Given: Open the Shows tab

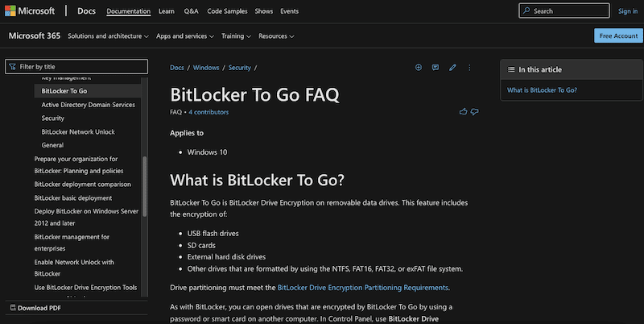Looking at the screenshot, I should [264, 11].
